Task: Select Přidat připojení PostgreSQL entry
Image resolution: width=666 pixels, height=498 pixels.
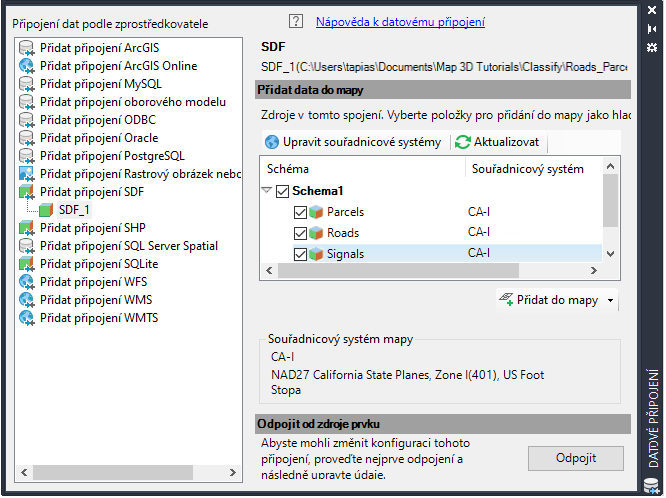Action: pos(112,156)
